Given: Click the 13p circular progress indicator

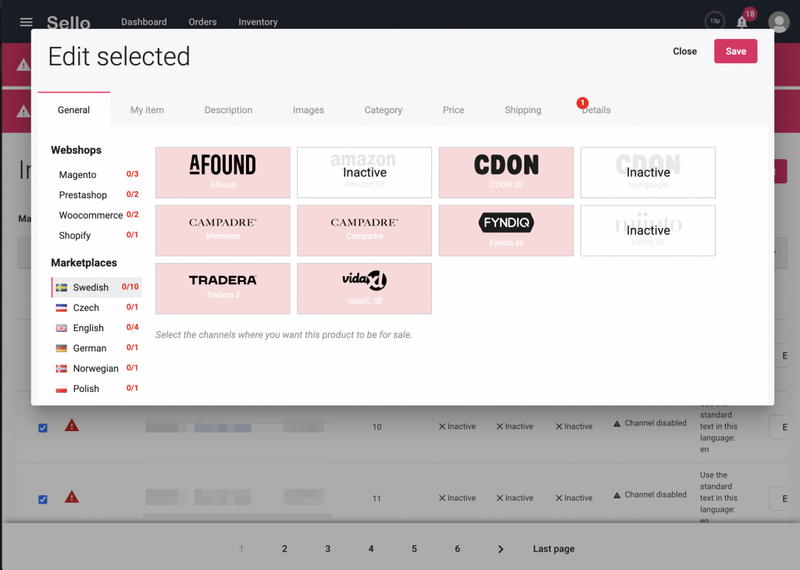Looking at the screenshot, I should click(x=715, y=21).
